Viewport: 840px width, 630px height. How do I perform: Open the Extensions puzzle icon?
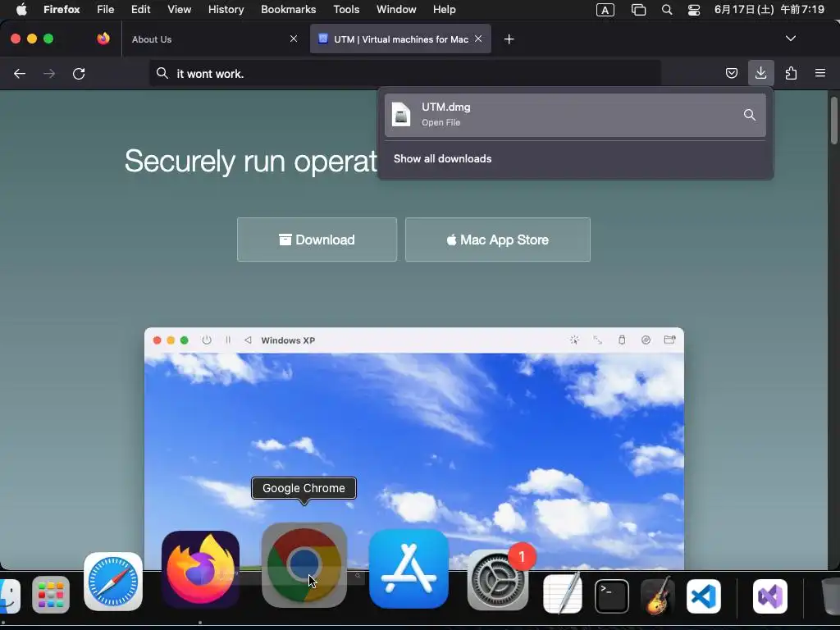coord(791,73)
